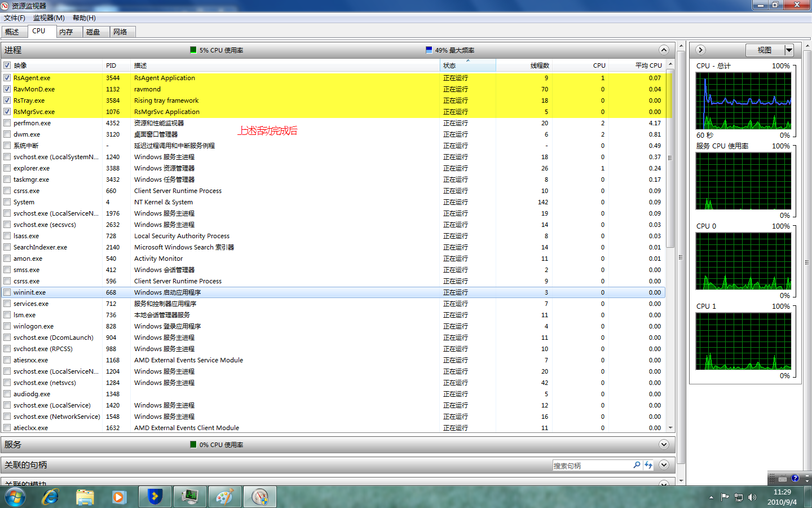Click the CPU - 总计 graph

[x=743, y=101]
